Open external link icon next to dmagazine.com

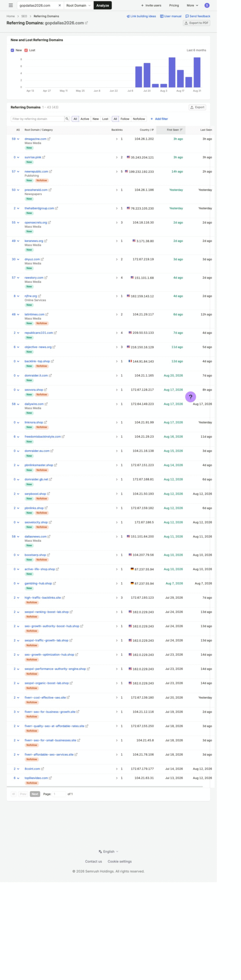tap(49, 139)
